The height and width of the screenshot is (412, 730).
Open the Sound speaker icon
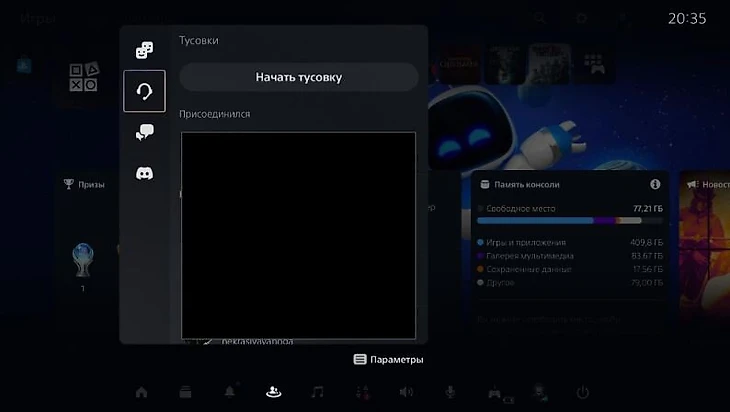click(406, 392)
